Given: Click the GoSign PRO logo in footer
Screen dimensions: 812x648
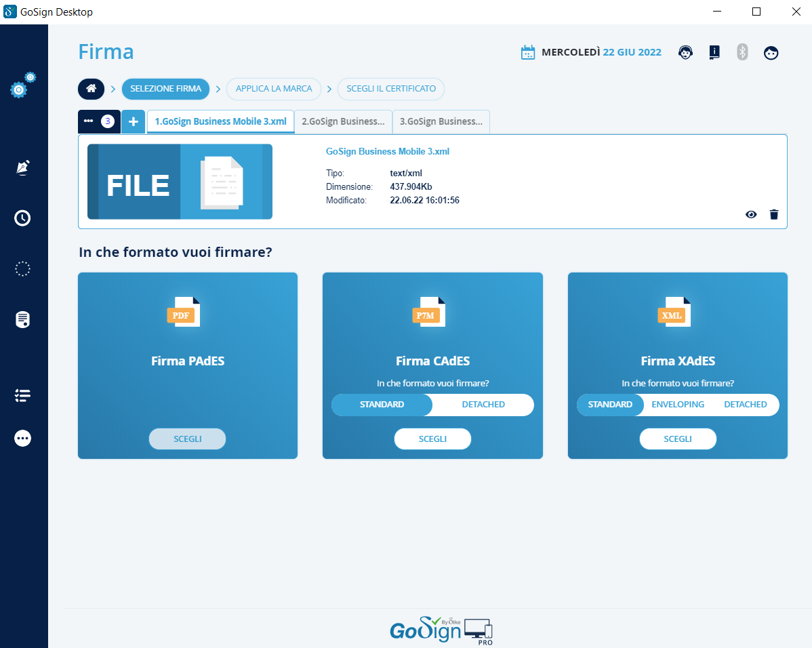Looking at the screenshot, I should tap(441, 630).
